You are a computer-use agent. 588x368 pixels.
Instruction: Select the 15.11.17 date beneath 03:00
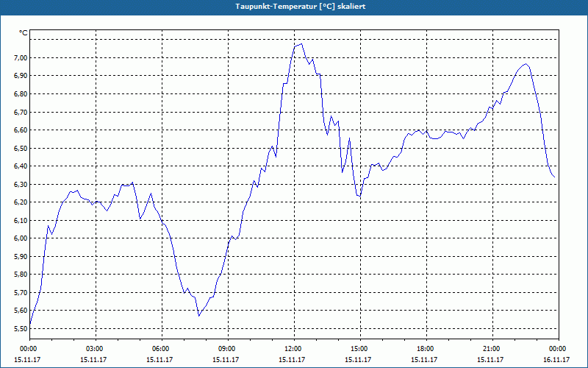93,360
